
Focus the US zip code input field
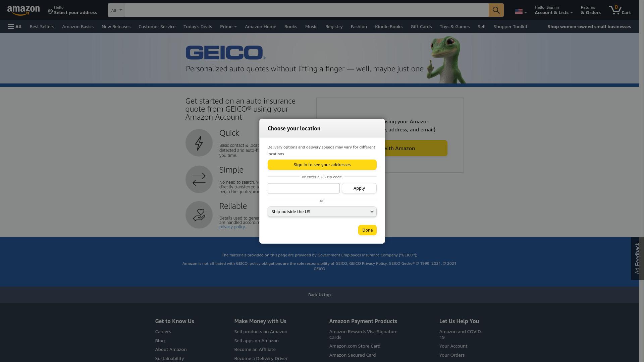[303, 188]
